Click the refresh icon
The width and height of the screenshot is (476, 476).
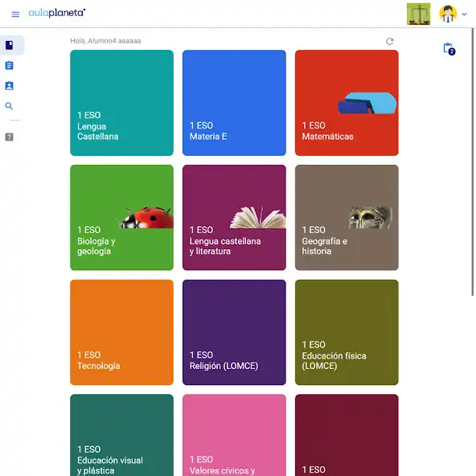(390, 41)
